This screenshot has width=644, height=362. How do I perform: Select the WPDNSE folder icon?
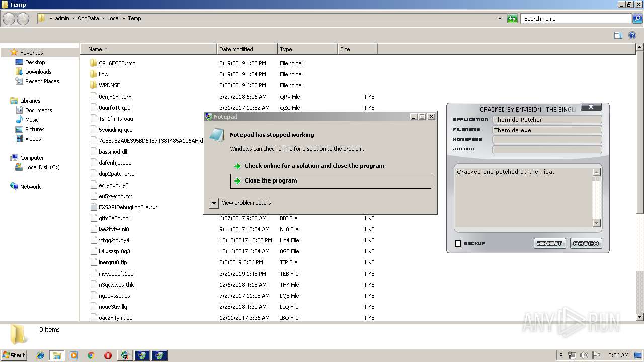point(93,85)
